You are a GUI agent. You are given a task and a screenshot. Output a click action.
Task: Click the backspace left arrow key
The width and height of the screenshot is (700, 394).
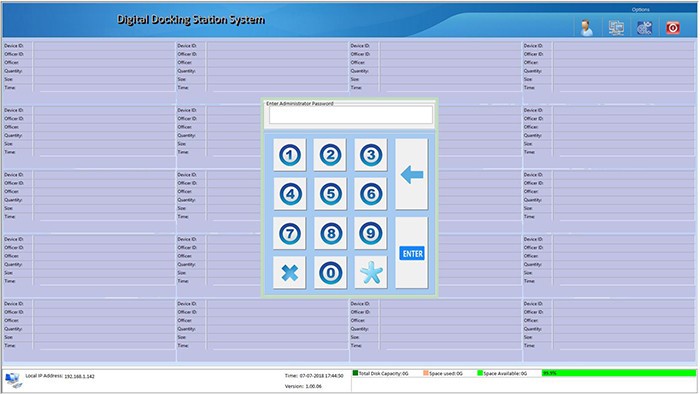coord(412,174)
